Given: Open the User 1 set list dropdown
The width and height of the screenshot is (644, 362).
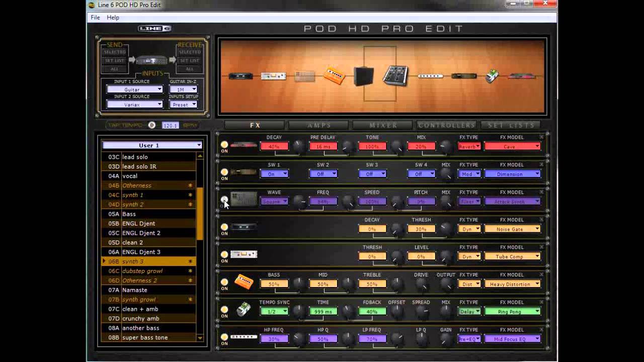Looking at the screenshot, I should point(152,145).
